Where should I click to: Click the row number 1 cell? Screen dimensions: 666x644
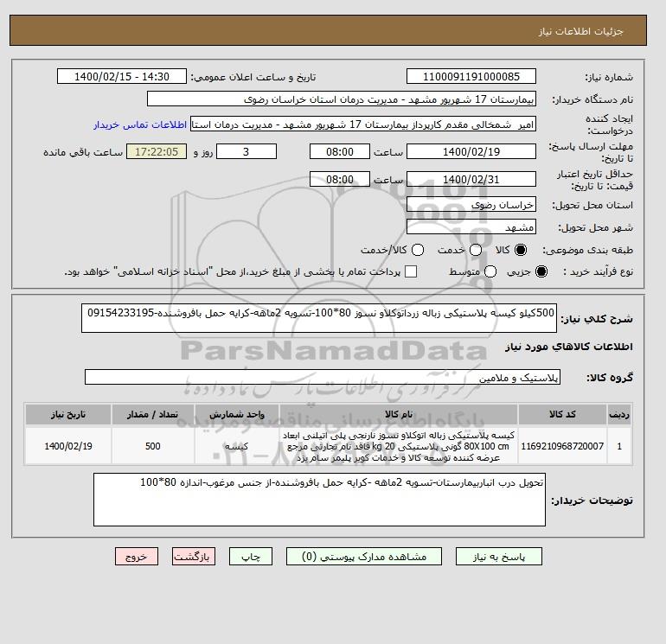point(619,446)
